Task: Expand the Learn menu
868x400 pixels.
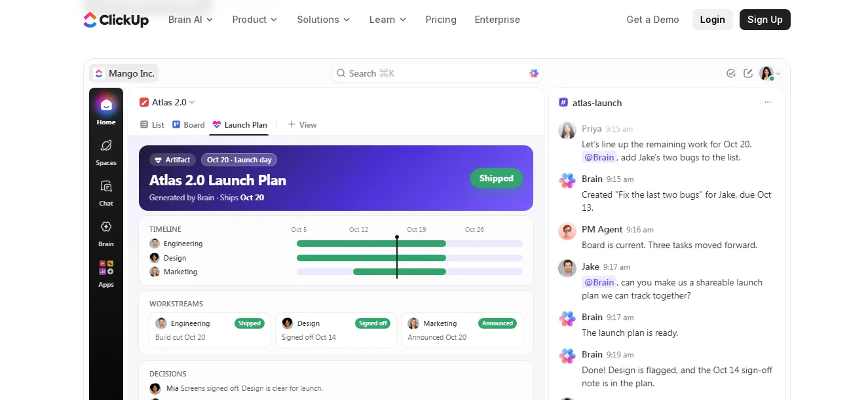Action: pos(388,20)
